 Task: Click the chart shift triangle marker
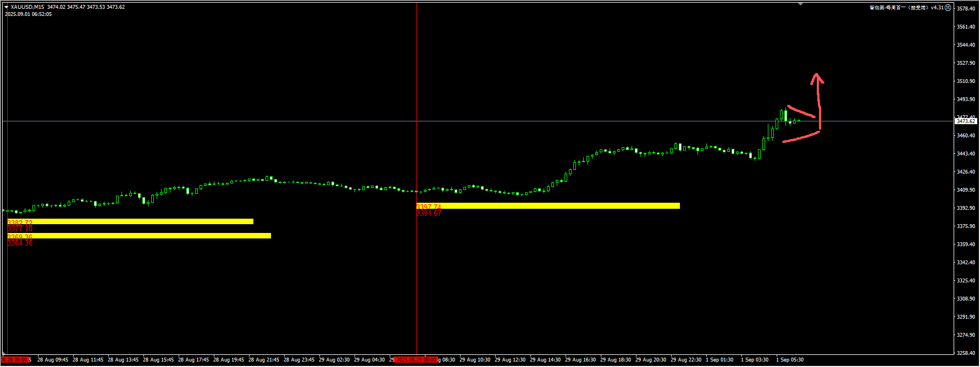point(801,4)
